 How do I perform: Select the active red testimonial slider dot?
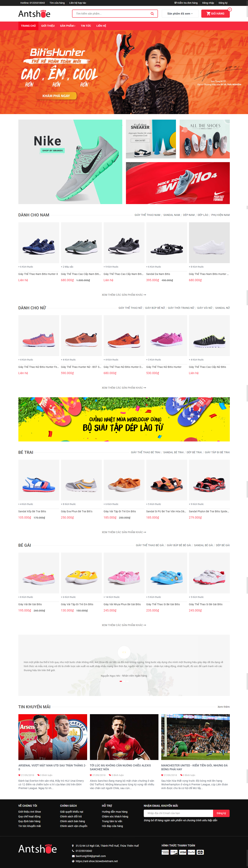click(121, 681)
